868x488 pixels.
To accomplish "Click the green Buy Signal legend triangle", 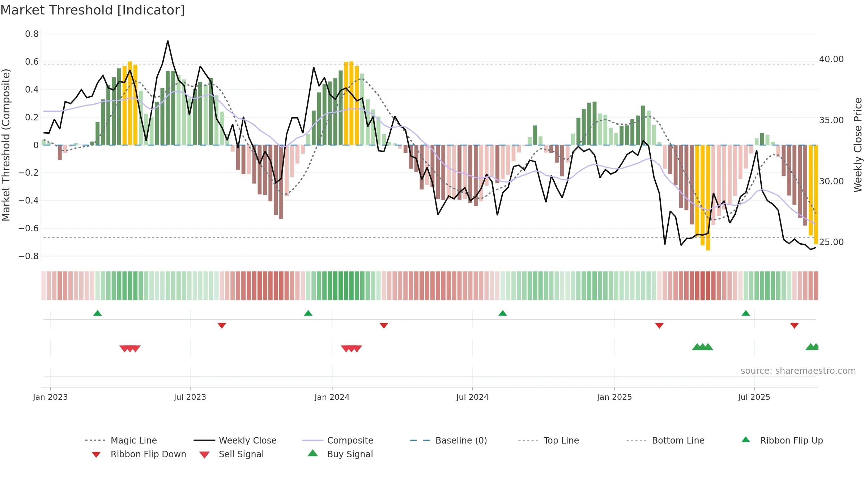I will click(x=313, y=453).
